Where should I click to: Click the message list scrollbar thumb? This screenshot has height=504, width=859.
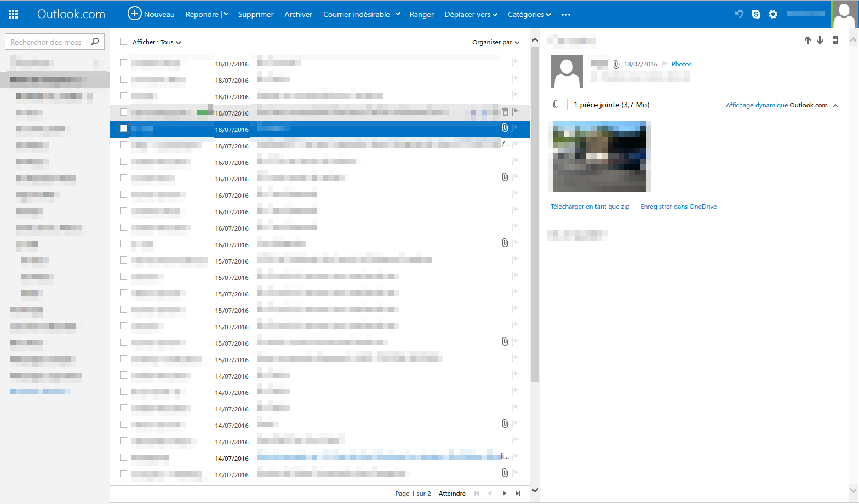pyautogui.click(x=535, y=214)
